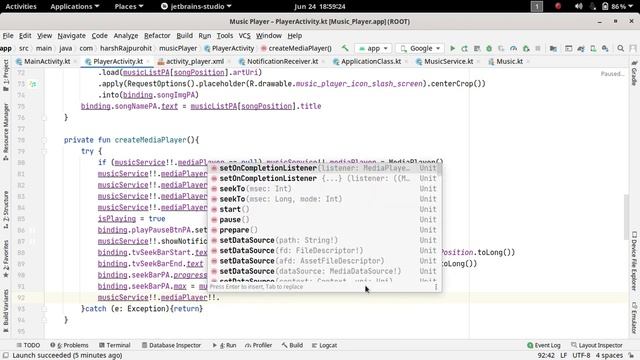
Task: Toggle read-only lock icon in status bar
Action: point(631,356)
